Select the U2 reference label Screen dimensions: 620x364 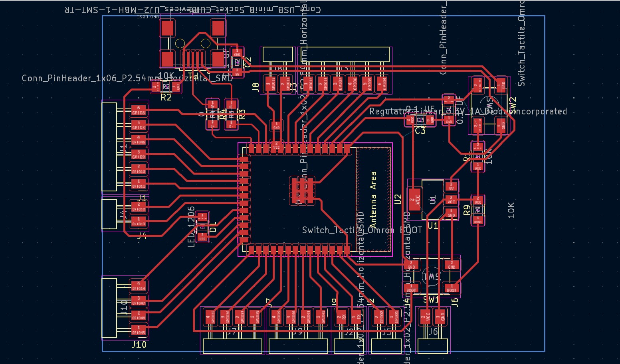pyautogui.click(x=398, y=199)
